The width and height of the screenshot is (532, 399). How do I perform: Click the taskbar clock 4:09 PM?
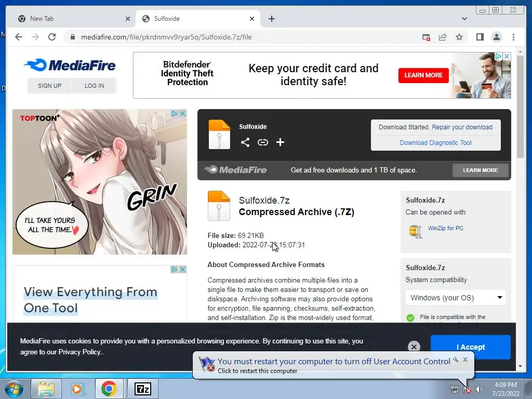pos(506,385)
